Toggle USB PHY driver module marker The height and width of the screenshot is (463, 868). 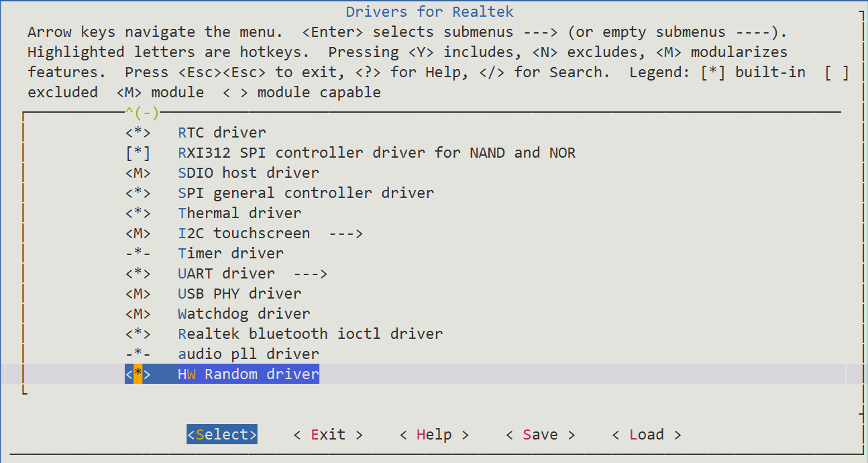(x=138, y=294)
